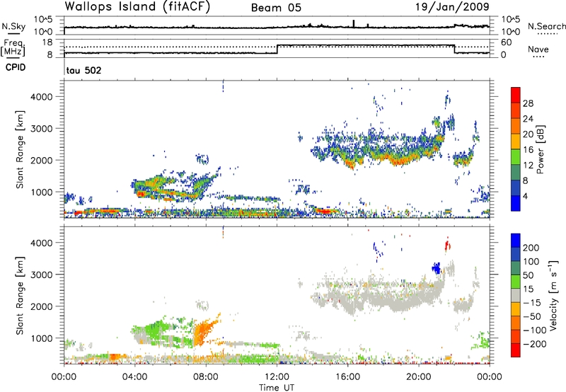Image resolution: width=566 pixels, height=392 pixels.
Task: Click the "Wallops Island (fitACF)" plot title
Action: pos(137,7)
